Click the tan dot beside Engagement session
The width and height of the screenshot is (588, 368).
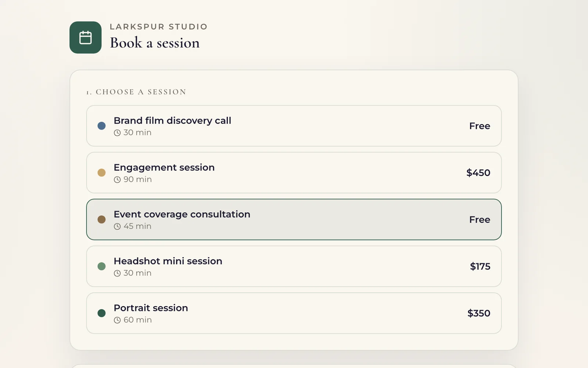tap(101, 173)
